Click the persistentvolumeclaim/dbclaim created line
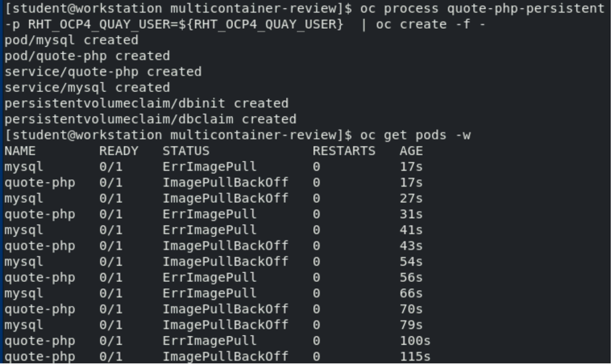This screenshot has height=364, width=612. pyautogui.click(x=150, y=119)
